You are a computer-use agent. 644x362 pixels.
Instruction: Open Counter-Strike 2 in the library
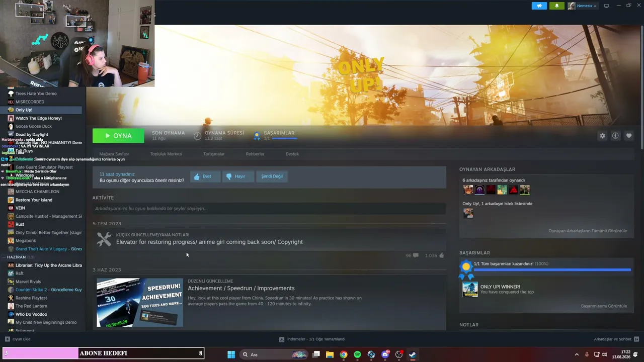(x=48, y=290)
